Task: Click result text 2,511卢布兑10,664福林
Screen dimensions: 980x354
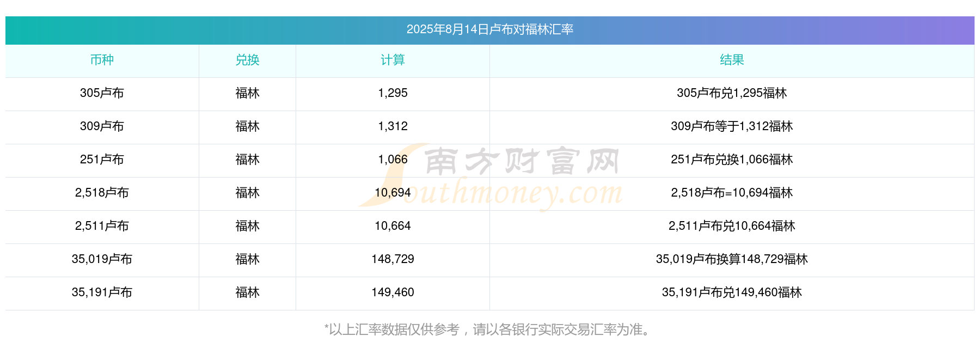Action: (x=732, y=226)
